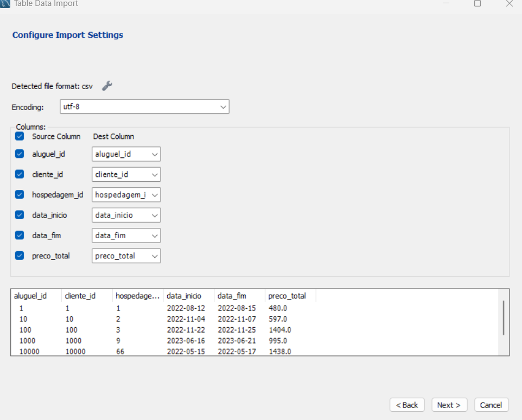522x420 pixels.
Task: Toggle the select-all Source Column checkbox
Action: (x=20, y=136)
